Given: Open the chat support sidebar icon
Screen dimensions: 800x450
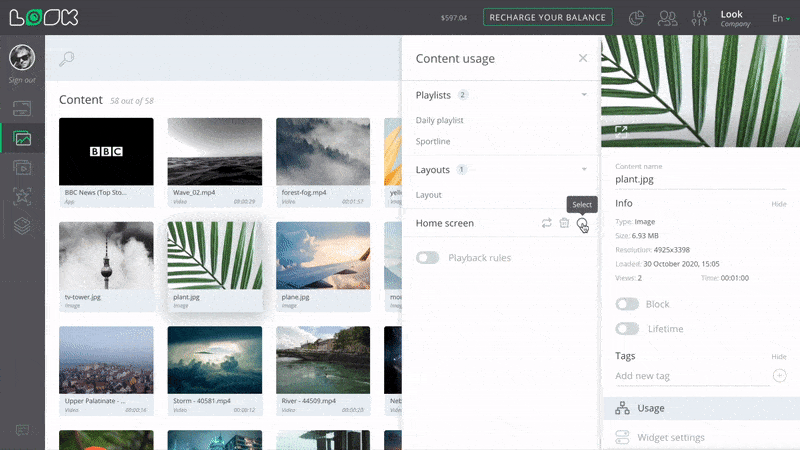Looking at the screenshot, I should (22, 430).
